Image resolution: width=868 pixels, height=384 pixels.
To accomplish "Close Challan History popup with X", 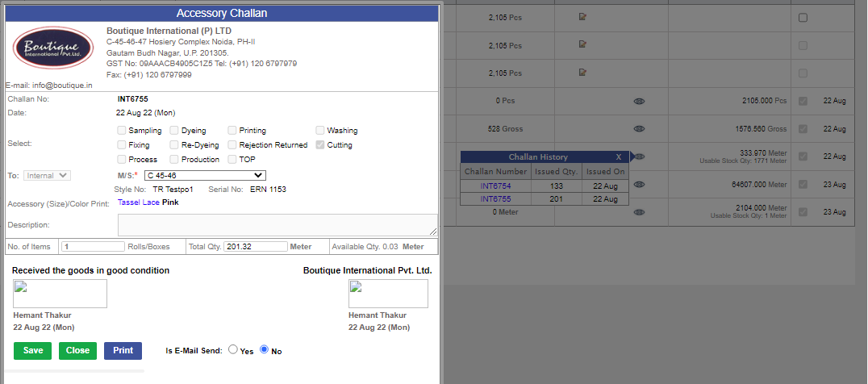I will [619, 157].
